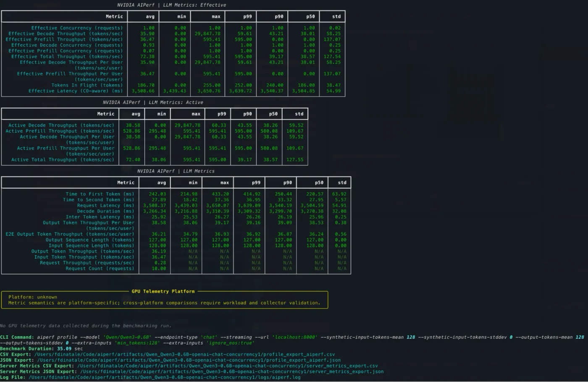The width and height of the screenshot is (588, 382).
Task: Click the 'Request Throughput (requests/sec)' row label
Action: pos(87,263)
